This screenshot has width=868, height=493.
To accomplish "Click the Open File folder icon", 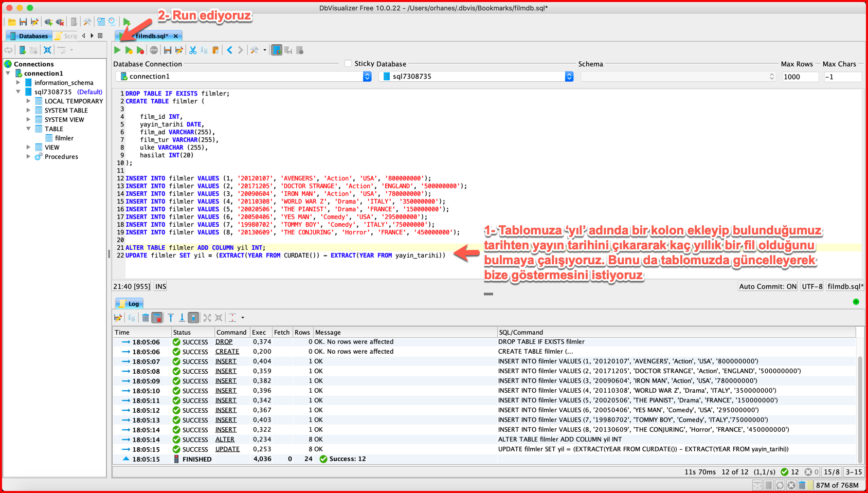I will point(12,22).
